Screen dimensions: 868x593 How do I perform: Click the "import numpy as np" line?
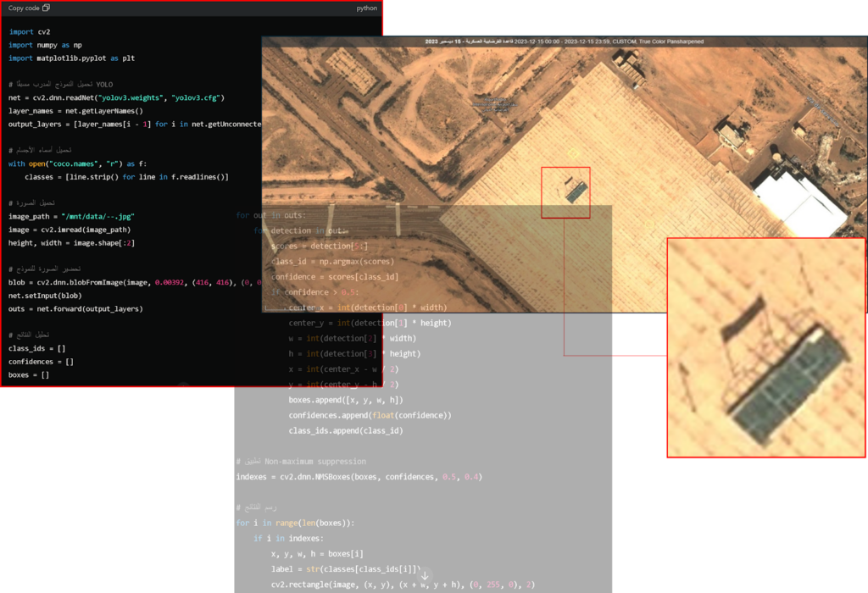(45, 45)
